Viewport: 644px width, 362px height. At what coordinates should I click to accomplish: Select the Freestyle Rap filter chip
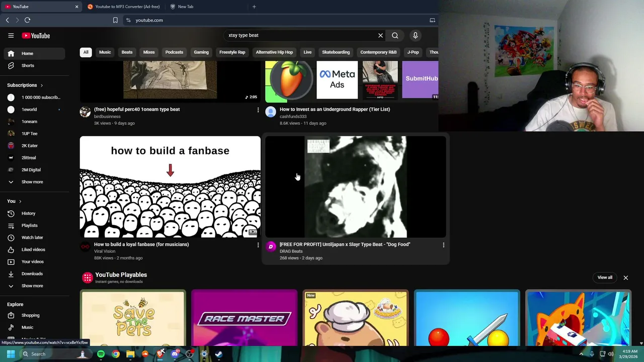coord(232,52)
